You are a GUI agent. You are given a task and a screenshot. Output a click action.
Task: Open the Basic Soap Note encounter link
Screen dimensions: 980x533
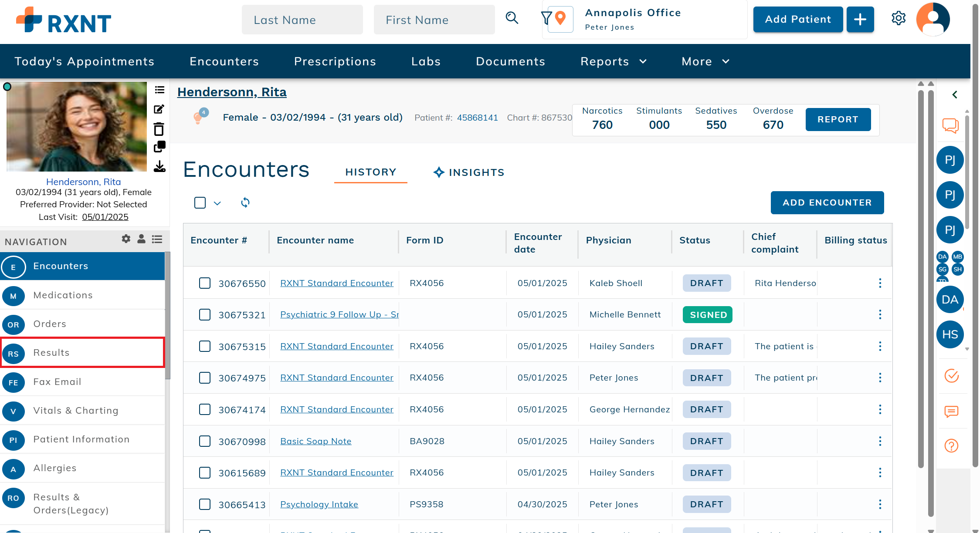(315, 441)
